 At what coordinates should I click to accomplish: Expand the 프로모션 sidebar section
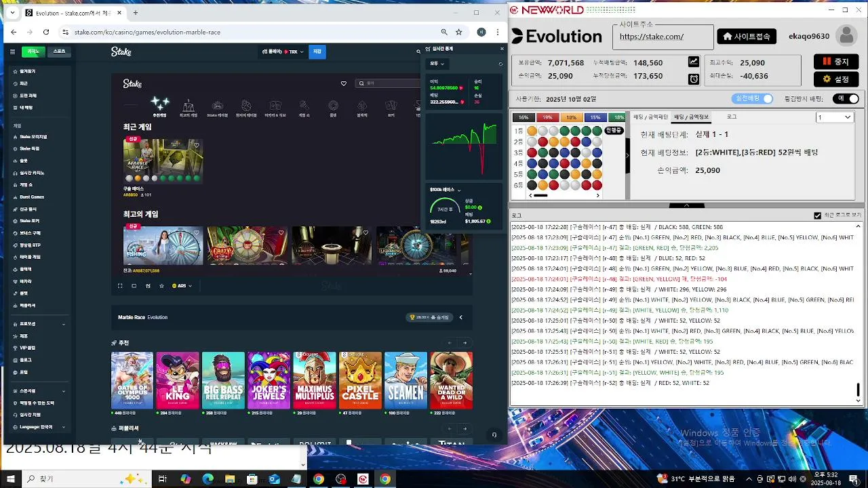click(x=39, y=324)
